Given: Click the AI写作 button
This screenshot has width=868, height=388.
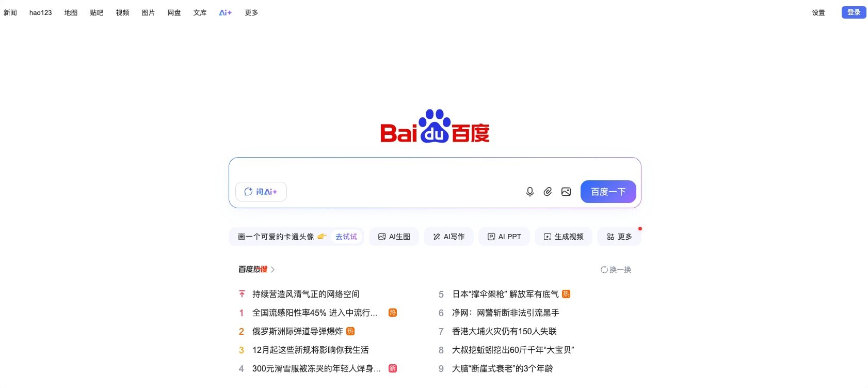Looking at the screenshot, I should tap(449, 237).
